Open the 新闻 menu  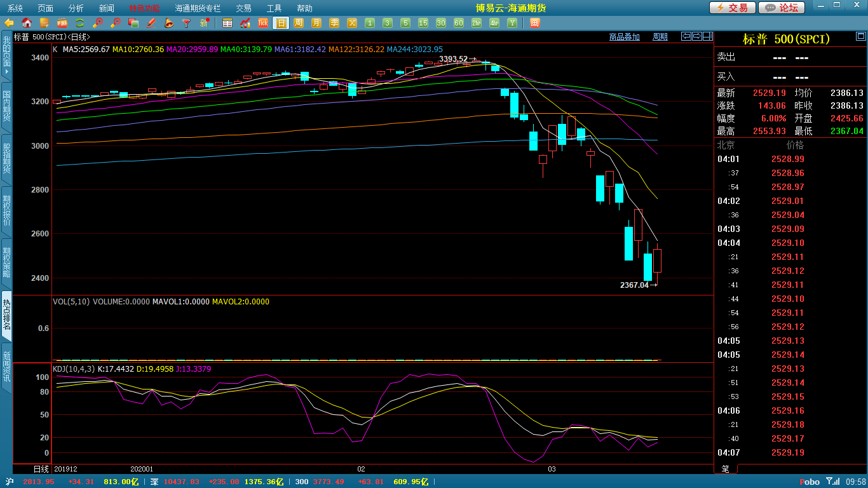[107, 8]
